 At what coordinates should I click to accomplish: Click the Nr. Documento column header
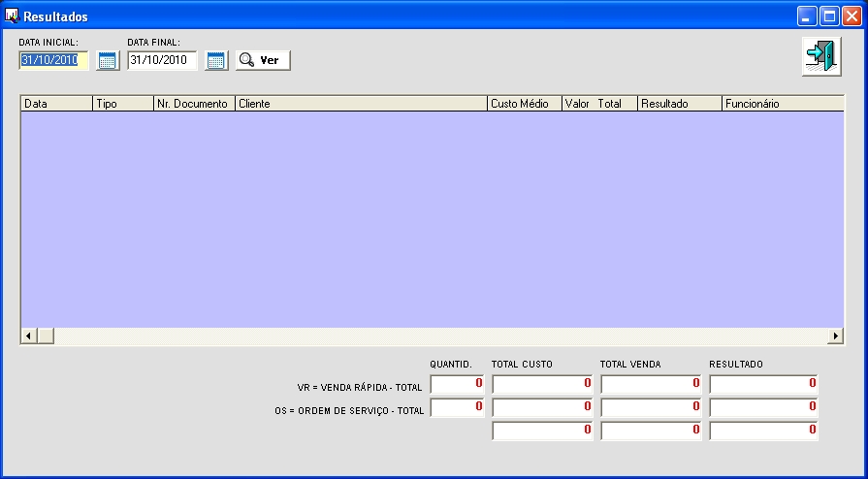(x=193, y=103)
